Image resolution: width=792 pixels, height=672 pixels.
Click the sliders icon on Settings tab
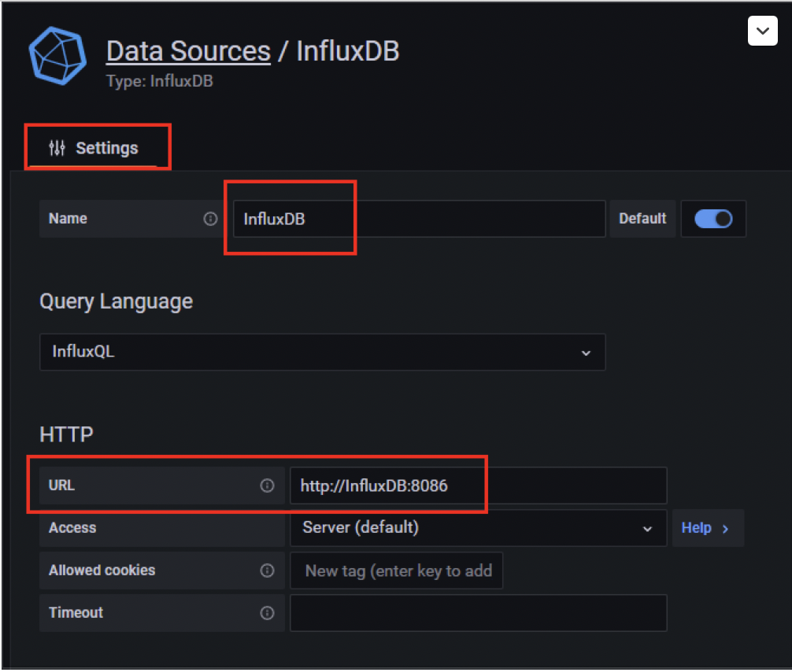57,148
